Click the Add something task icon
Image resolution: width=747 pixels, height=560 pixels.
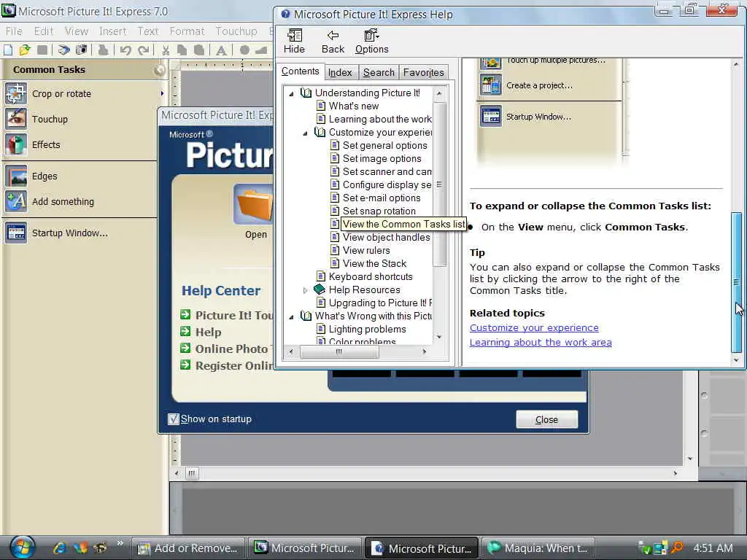click(16, 201)
